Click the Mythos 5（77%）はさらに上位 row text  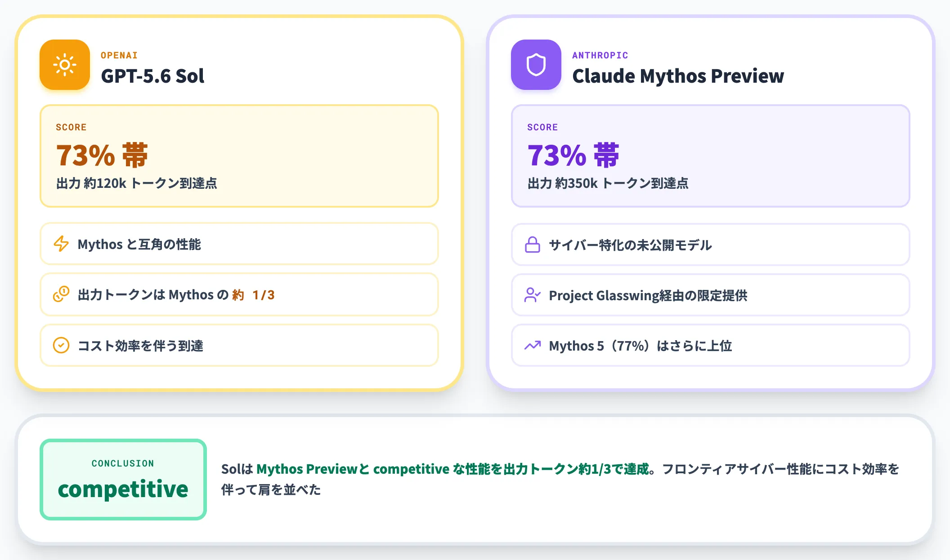[641, 346]
